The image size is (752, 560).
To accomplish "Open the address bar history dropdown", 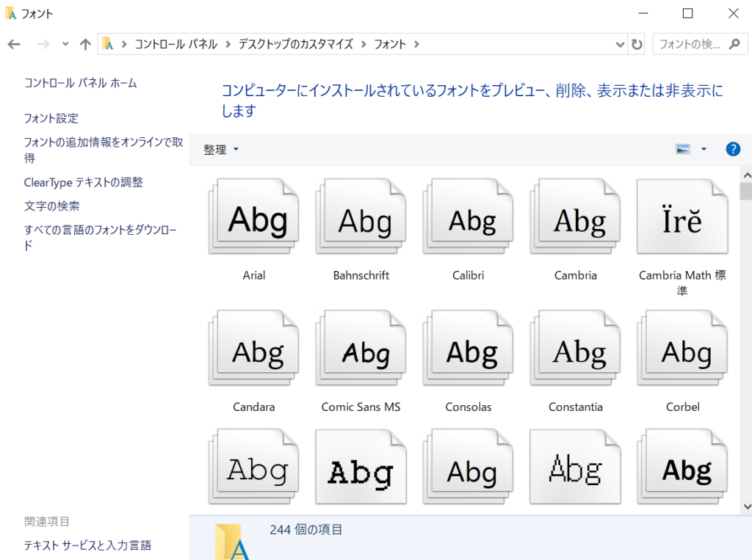I will point(621,44).
